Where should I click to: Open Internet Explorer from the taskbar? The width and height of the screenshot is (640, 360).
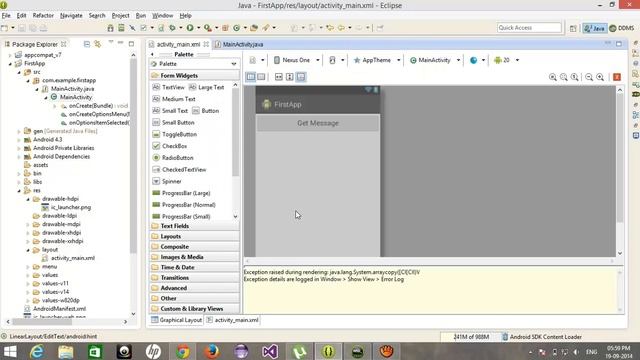pyautogui.click(x=37, y=351)
